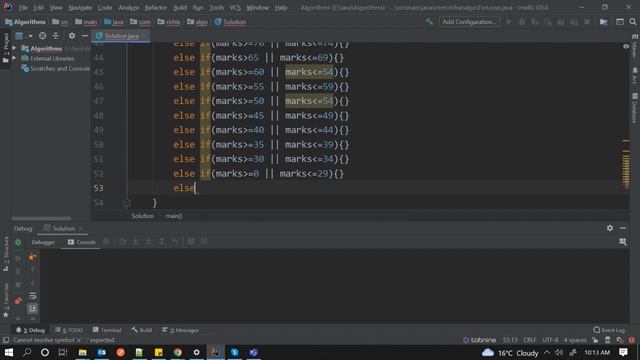Open the Debug panel settings gear
640x360 pixels.
click(x=610, y=228)
